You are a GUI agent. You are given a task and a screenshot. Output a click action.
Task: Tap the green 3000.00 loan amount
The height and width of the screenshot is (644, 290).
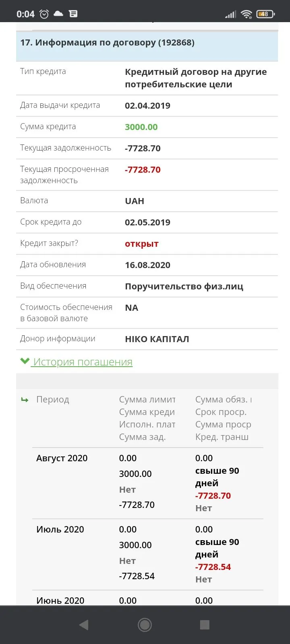point(141,127)
